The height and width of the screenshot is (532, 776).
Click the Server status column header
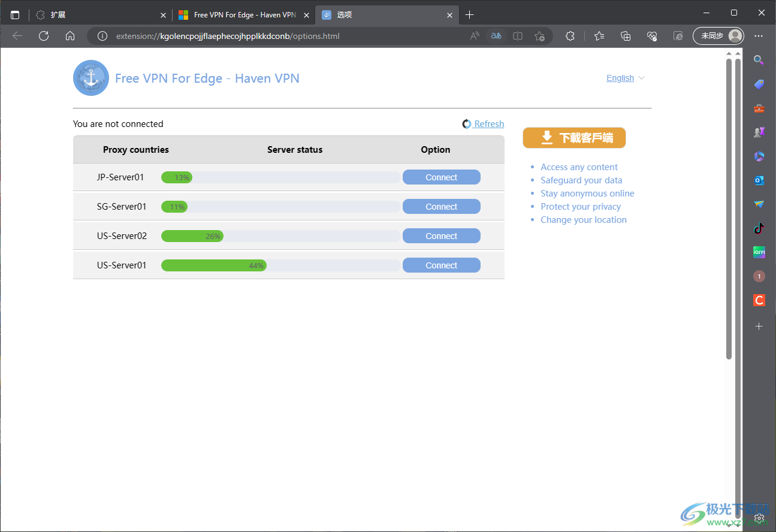click(295, 150)
